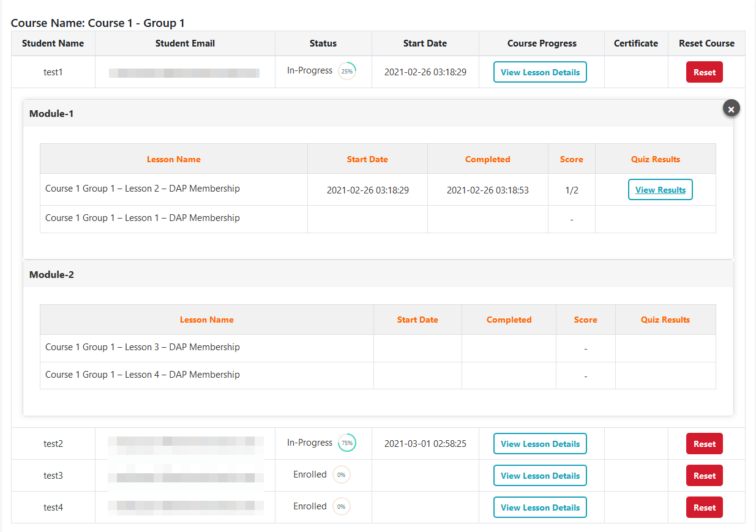756x532 pixels.
Task: Click test1's 25% progress circle
Action: [x=347, y=71]
